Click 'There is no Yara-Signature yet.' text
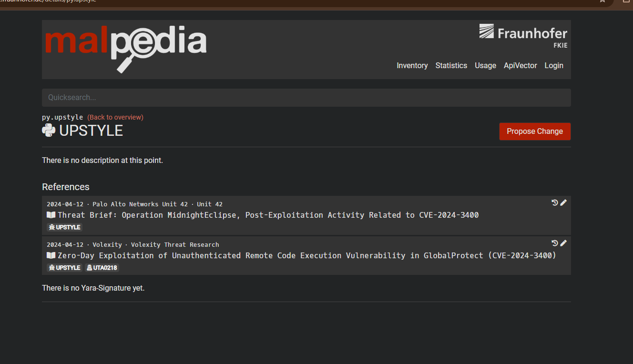This screenshot has width=633, height=364. (93, 288)
